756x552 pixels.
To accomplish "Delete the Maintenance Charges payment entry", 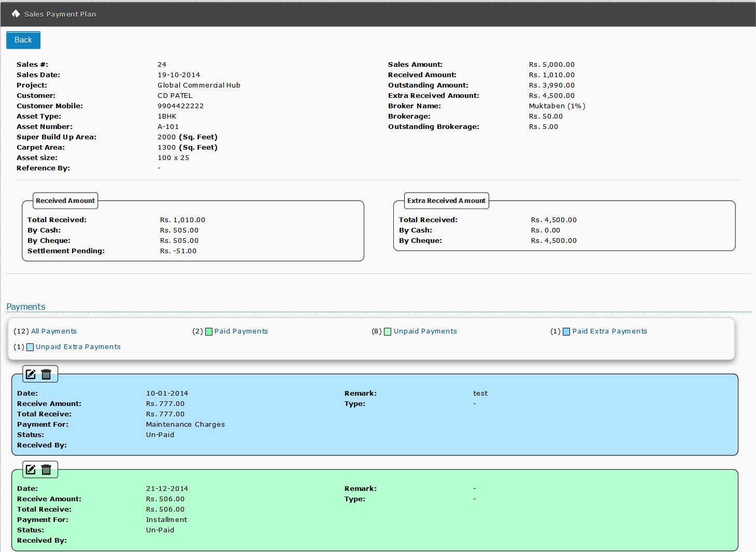I will (46, 374).
